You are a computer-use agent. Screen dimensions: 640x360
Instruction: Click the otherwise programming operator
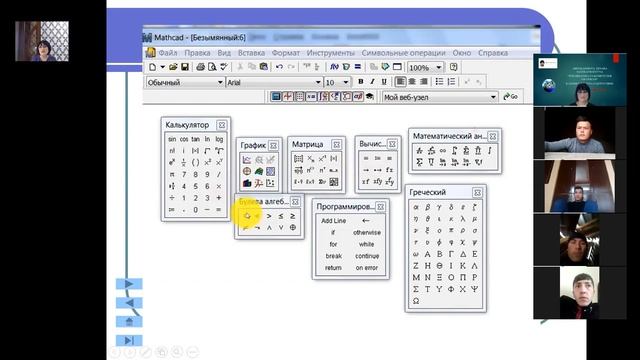point(367,233)
